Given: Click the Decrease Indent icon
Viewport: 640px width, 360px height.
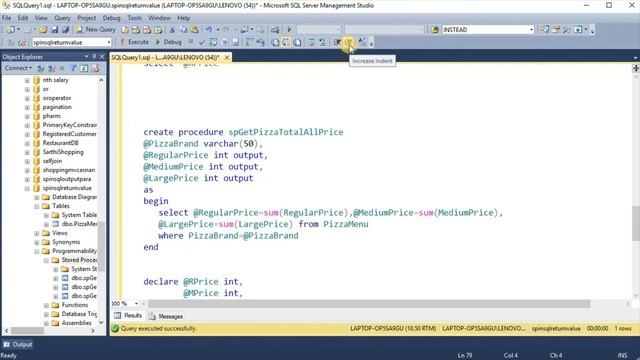Looking at the screenshot, I should 338,42.
